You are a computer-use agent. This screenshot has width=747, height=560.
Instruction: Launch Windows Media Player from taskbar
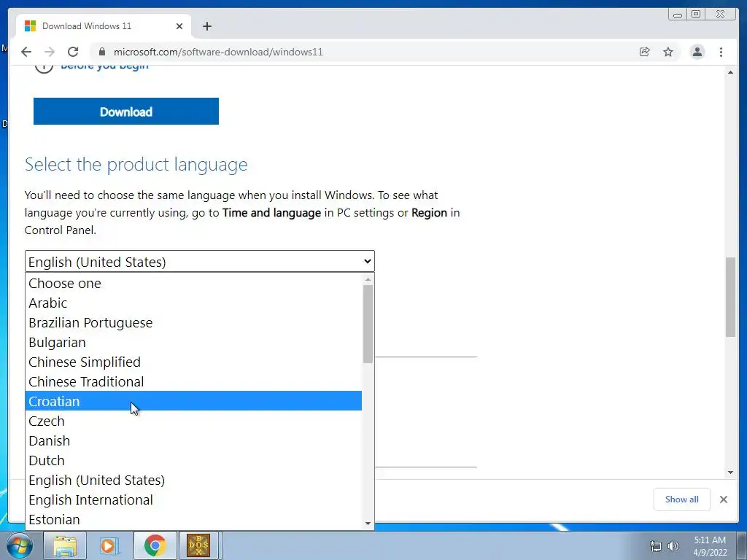tap(109, 545)
